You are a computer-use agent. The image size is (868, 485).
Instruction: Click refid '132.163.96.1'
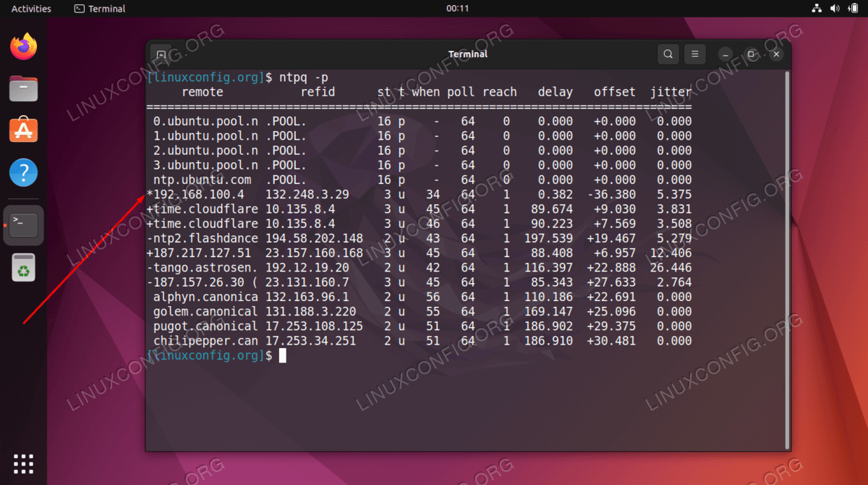(x=307, y=297)
